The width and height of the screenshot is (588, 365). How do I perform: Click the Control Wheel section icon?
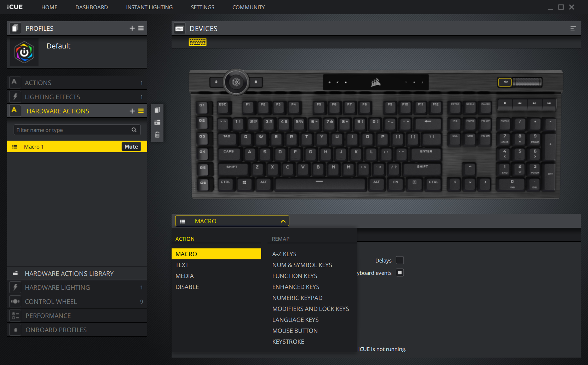[15, 301]
